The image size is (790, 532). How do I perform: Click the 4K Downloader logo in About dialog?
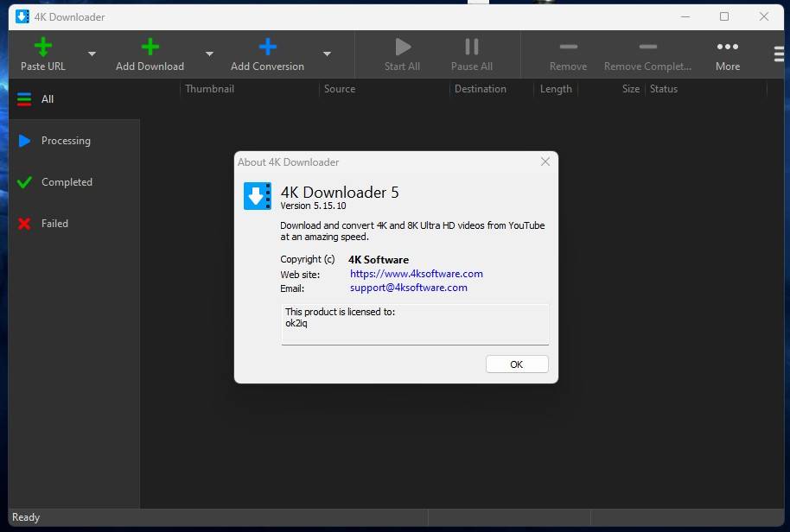[258, 196]
